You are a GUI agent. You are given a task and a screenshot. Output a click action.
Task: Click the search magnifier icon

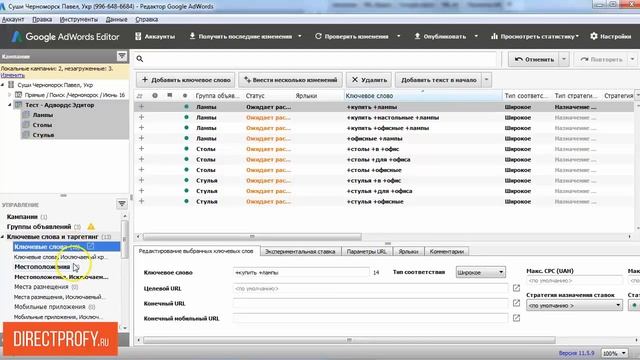(x=140, y=59)
